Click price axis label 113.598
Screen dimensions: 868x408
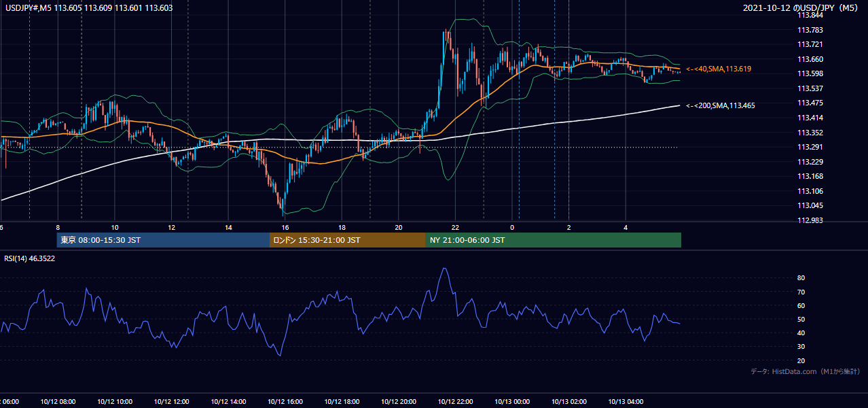coord(810,73)
